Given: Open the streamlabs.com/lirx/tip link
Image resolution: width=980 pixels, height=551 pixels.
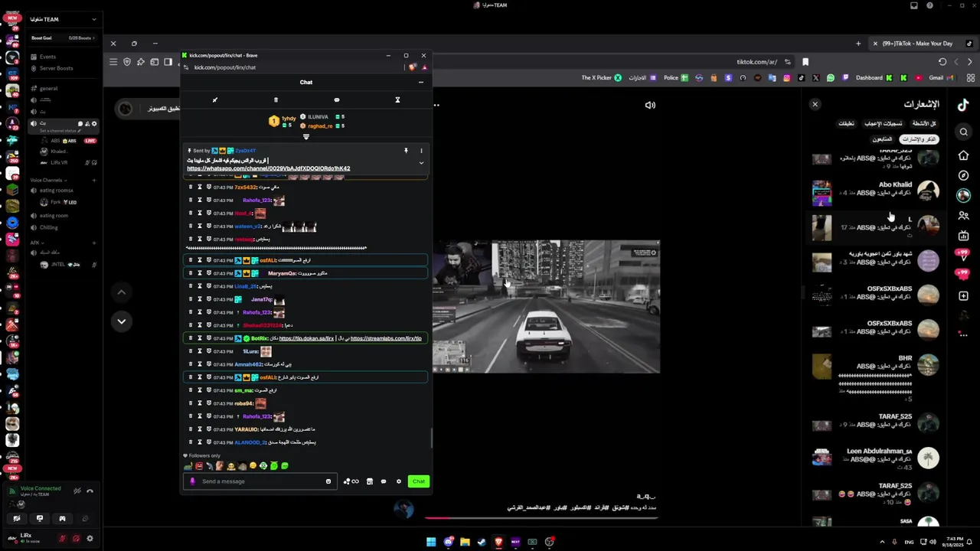Looking at the screenshot, I should (386, 338).
